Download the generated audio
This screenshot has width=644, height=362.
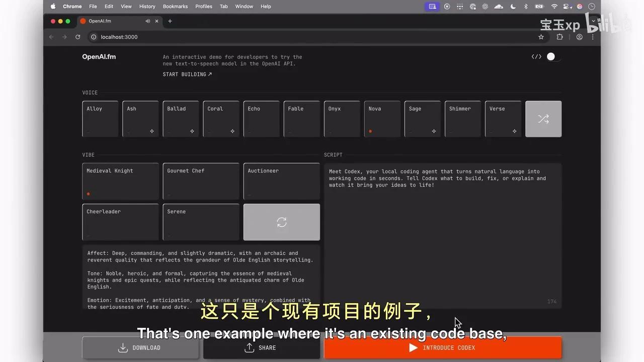[140, 347]
